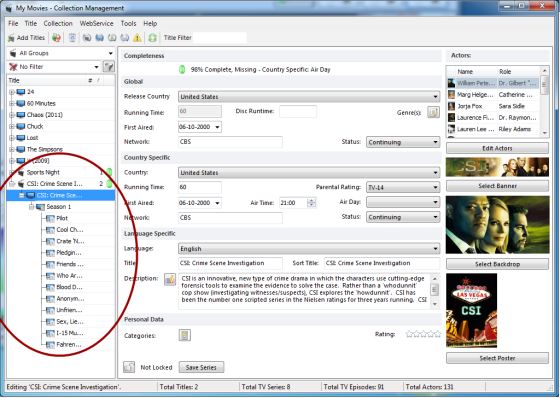
Task: Click the Sort Title input field
Action: point(382,263)
